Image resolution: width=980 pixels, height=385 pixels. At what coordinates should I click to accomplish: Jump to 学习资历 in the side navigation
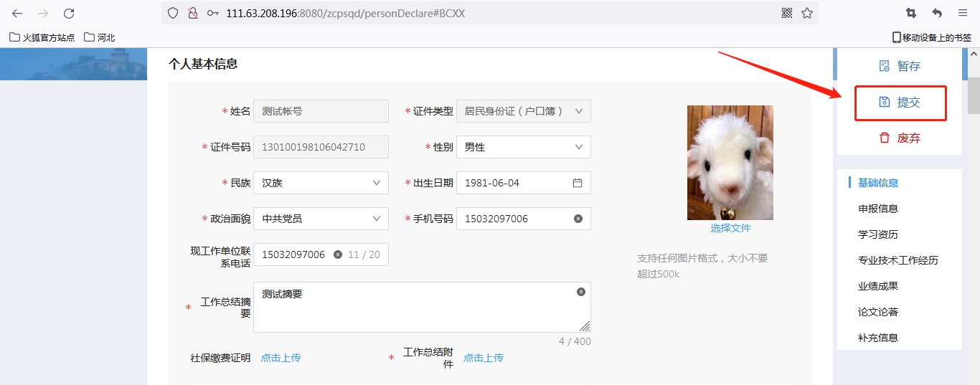coord(878,234)
